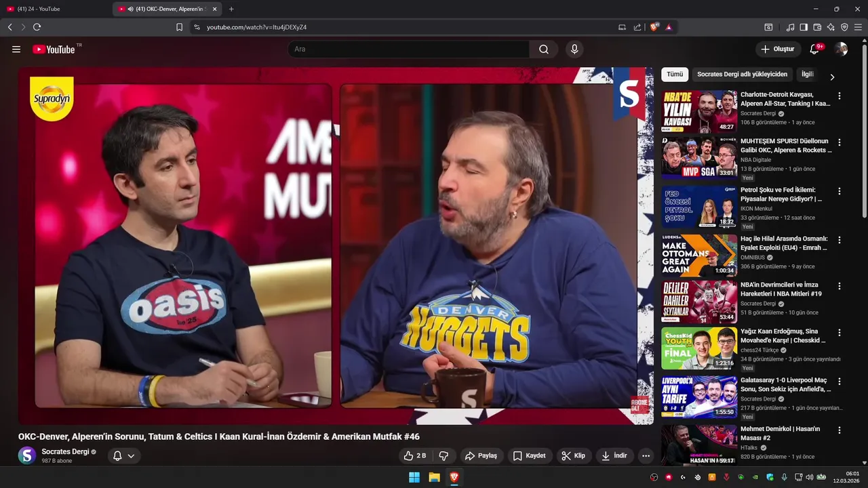Open the Brave playlist music icon
Image resolution: width=868 pixels, height=488 pixels.
pos(790,27)
